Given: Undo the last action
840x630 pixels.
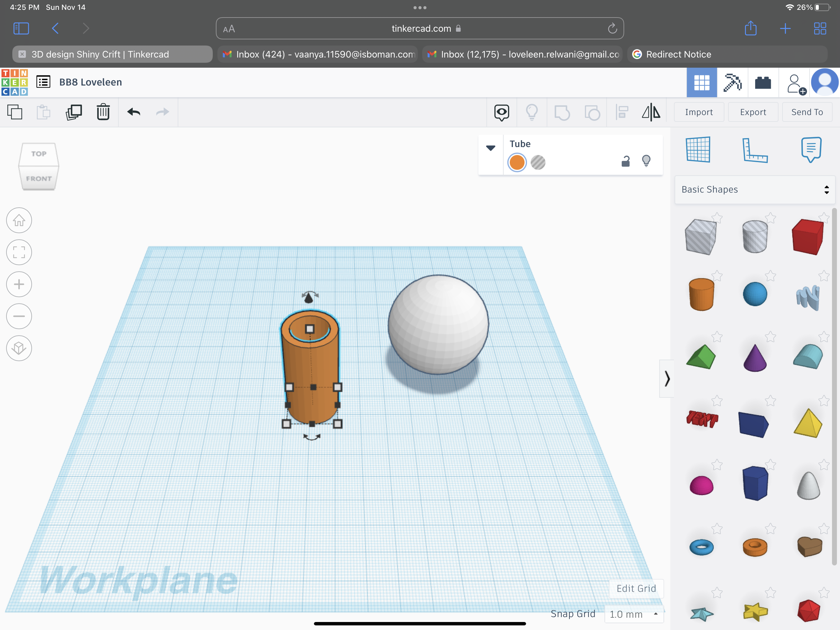Looking at the screenshot, I should point(134,112).
